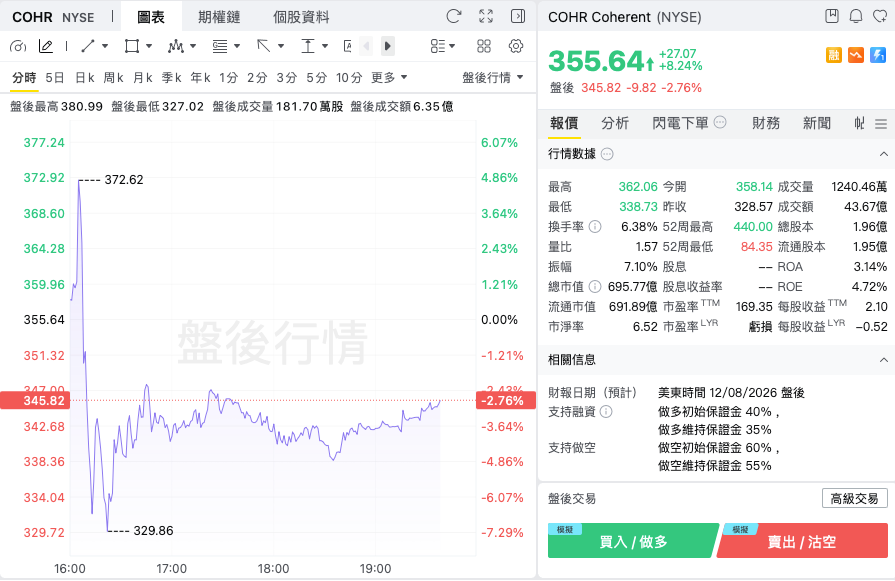
Task: Select the Fibonacci lines tool
Action: pyautogui.click(x=220, y=46)
